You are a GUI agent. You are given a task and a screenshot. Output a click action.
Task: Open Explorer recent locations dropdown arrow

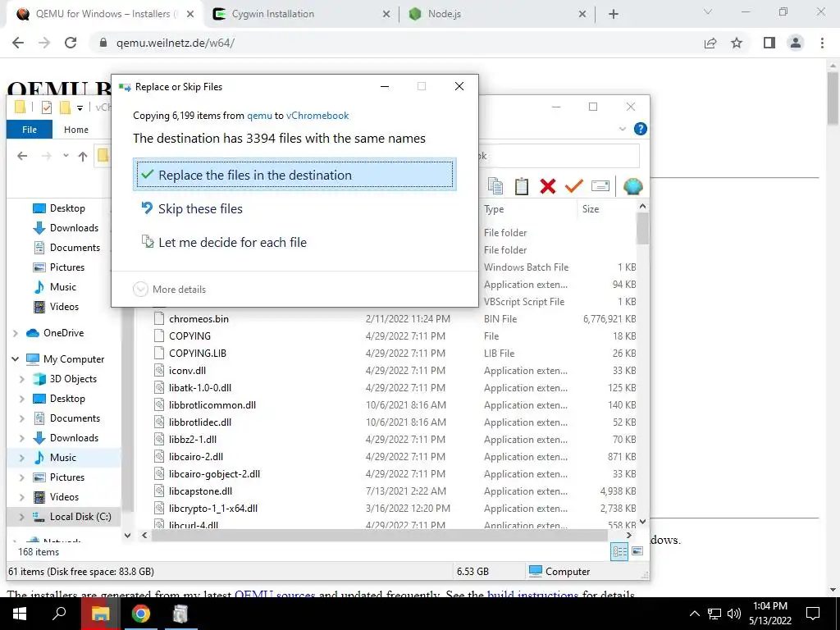(x=66, y=156)
